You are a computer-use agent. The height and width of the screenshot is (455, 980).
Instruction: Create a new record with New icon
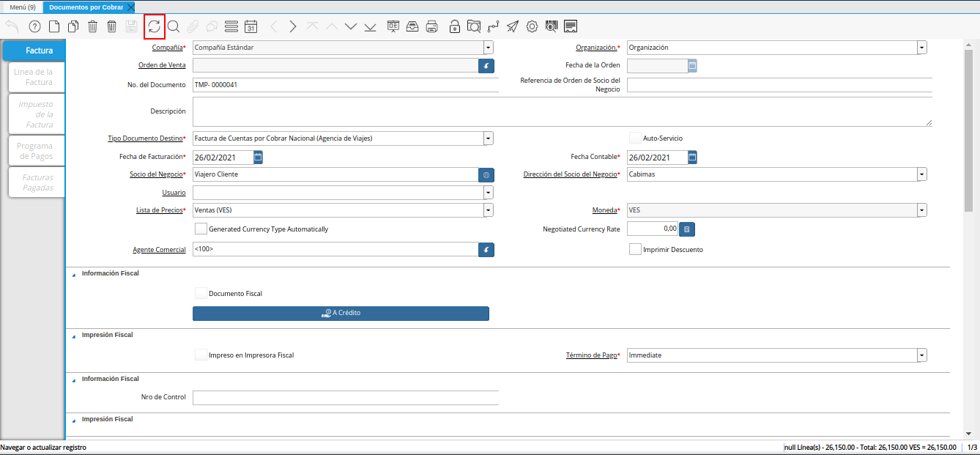pos(54,27)
